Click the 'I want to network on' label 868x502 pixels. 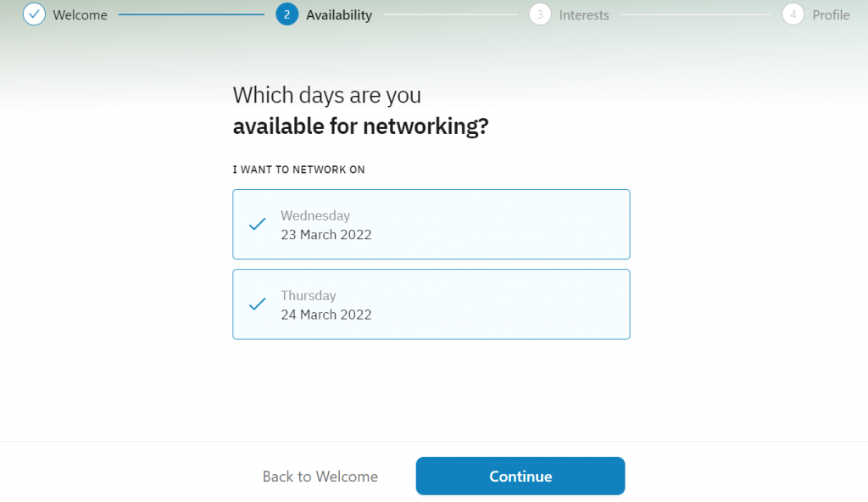(299, 170)
